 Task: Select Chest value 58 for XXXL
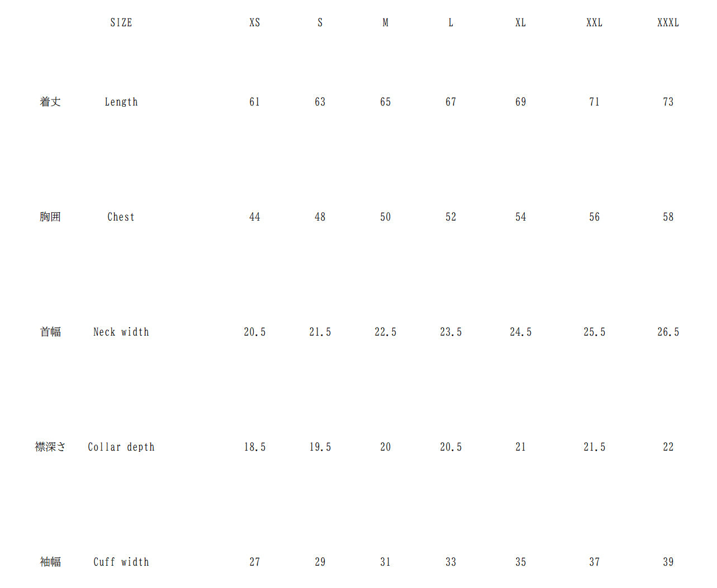[668, 217]
